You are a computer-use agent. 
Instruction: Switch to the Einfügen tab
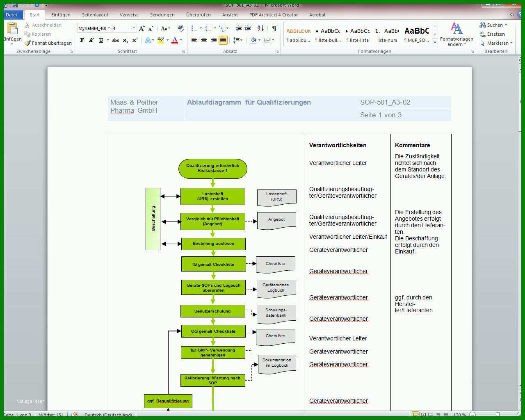coord(61,15)
